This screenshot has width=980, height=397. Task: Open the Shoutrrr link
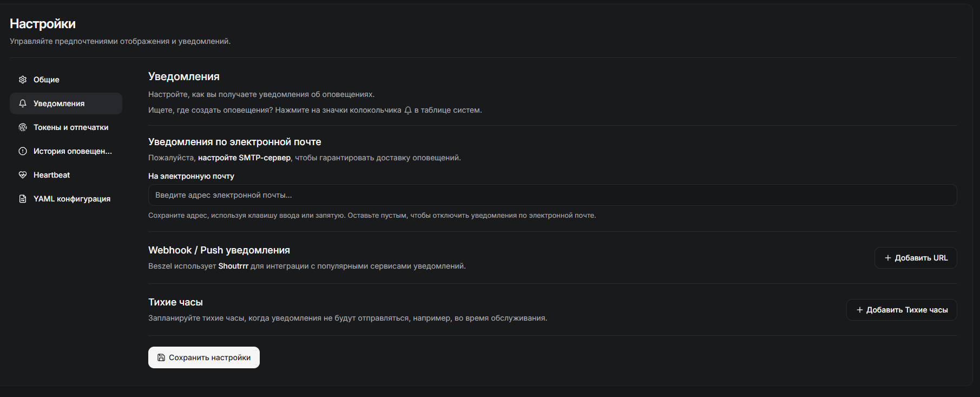pyautogui.click(x=233, y=266)
